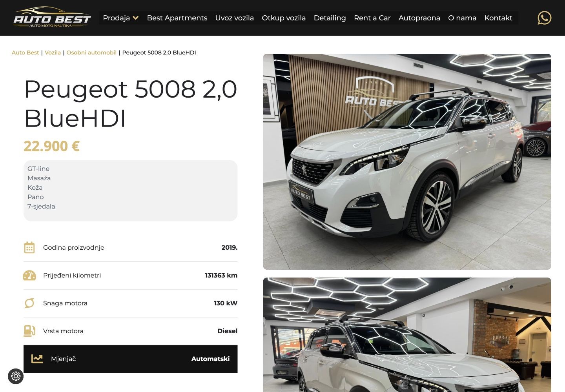
Task: Click Auto Best breadcrumb link
Action: click(x=26, y=53)
